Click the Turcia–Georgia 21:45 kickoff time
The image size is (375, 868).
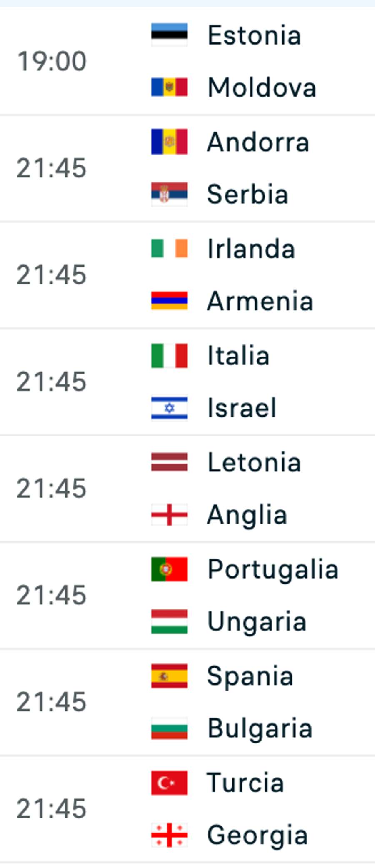[52, 808]
